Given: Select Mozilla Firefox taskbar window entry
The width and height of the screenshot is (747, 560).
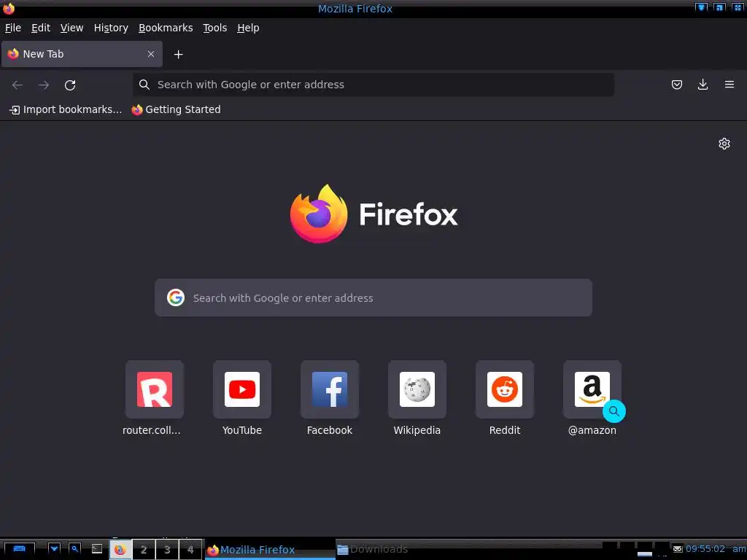Looking at the screenshot, I should click(270, 550).
